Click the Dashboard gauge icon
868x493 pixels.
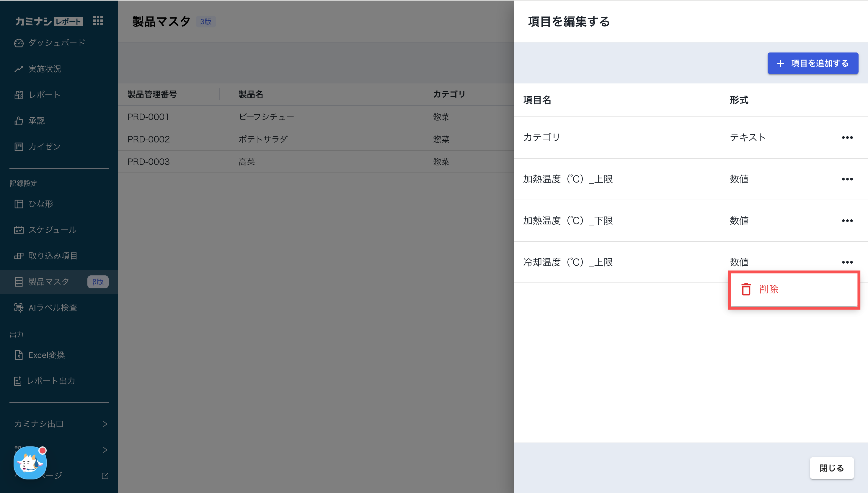click(x=19, y=43)
